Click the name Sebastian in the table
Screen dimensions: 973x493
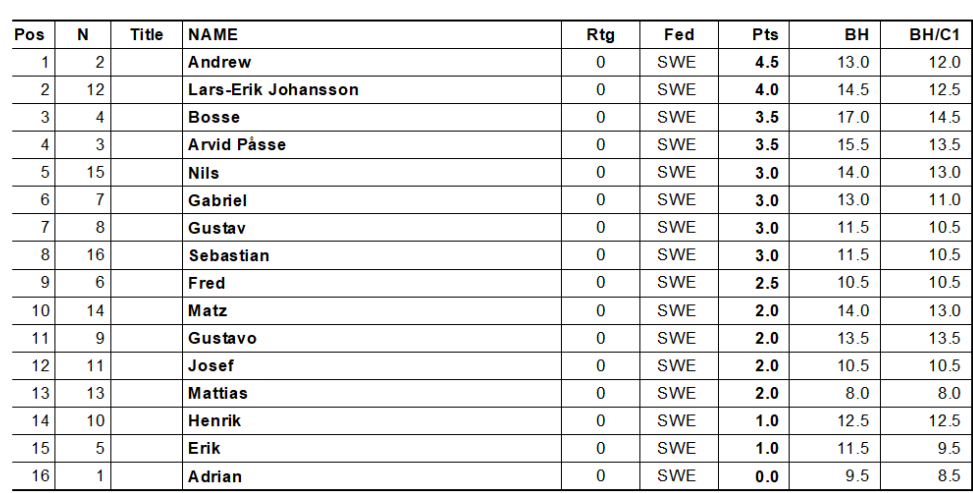(229, 256)
